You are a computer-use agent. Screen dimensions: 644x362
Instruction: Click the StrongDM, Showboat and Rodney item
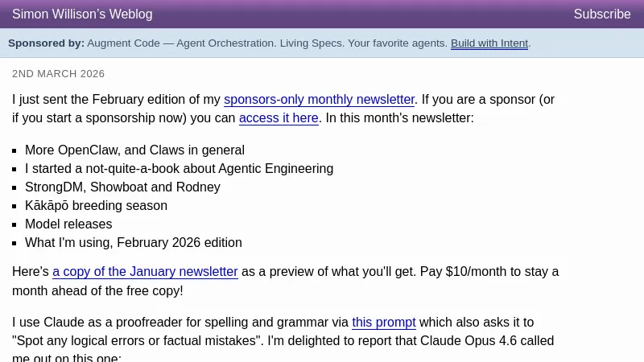tap(122, 187)
